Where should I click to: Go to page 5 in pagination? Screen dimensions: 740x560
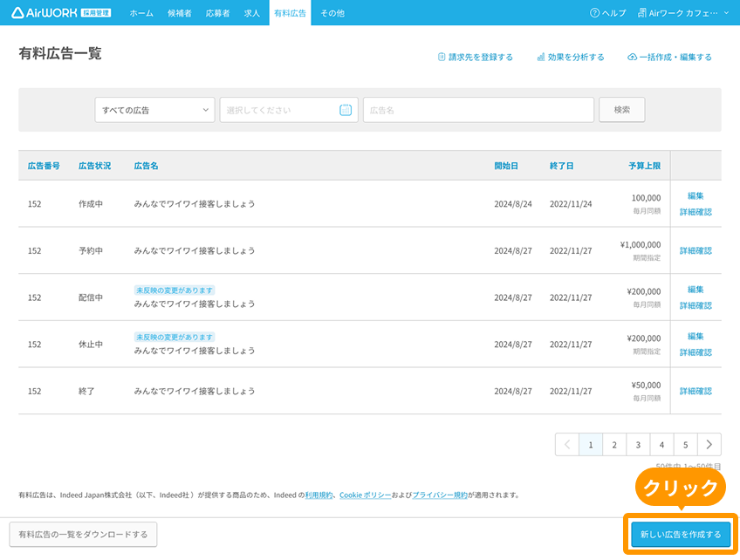point(685,444)
